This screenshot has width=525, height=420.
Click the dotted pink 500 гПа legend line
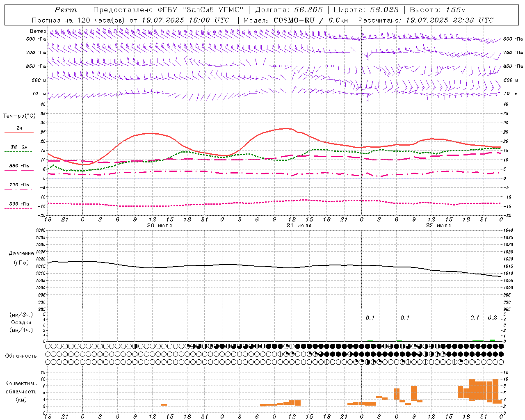click(18, 209)
